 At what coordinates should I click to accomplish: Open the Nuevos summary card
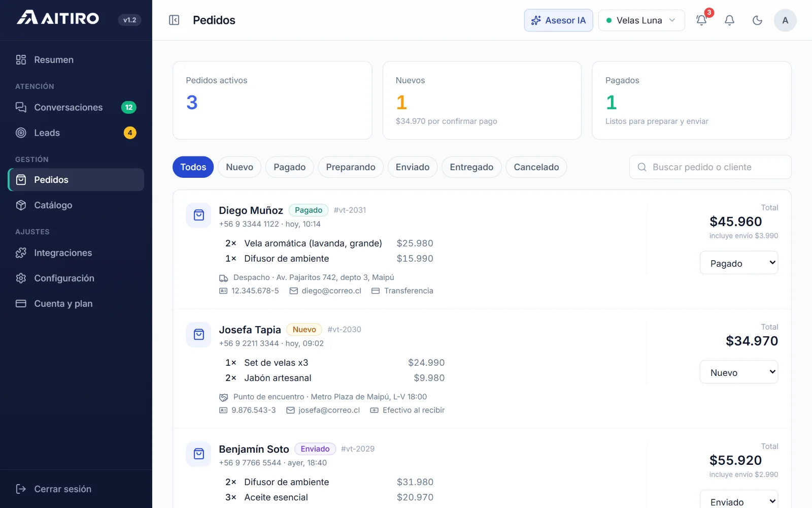click(x=482, y=101)
